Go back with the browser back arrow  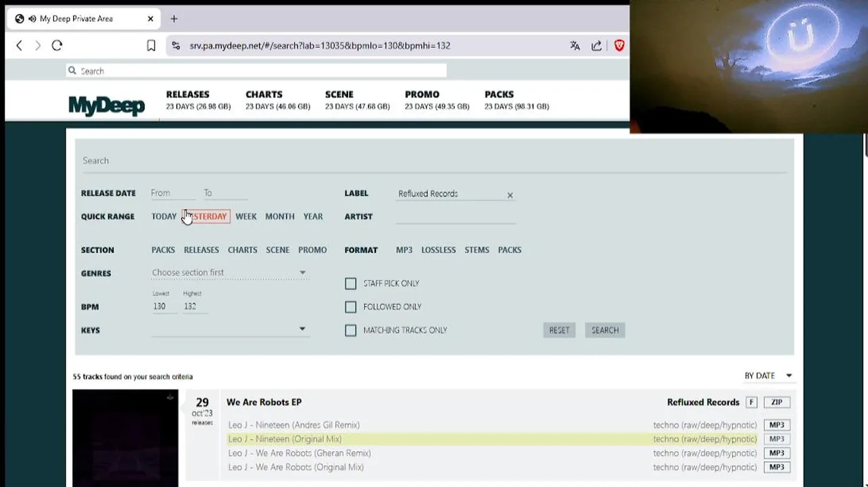click(19, 45)
